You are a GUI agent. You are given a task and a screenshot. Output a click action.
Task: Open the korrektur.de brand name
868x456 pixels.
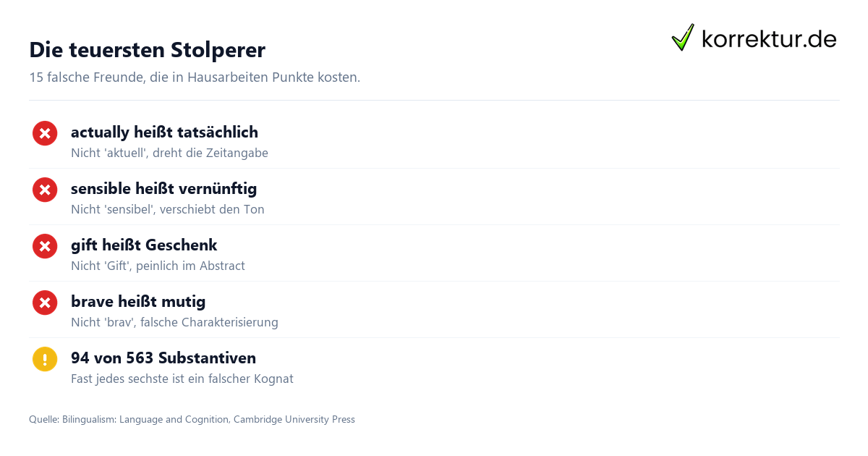pyautogui.click(x=769, y=38)
